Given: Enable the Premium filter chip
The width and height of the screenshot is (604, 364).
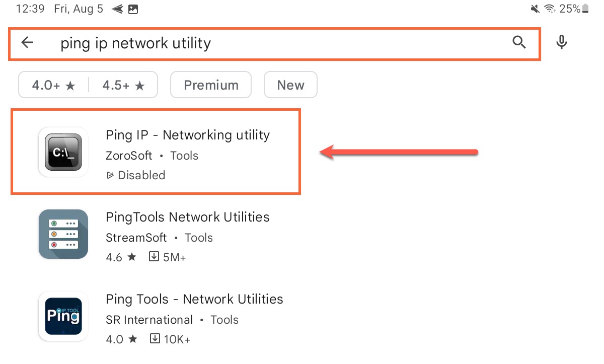Looking at the screenshot, I should coord(211,85).
